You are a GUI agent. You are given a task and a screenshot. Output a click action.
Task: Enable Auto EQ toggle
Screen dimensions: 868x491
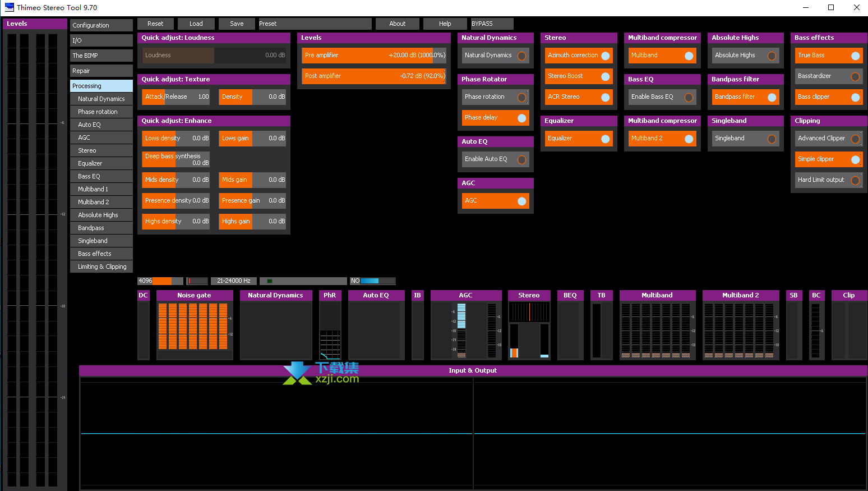click(x=495, y=159)
